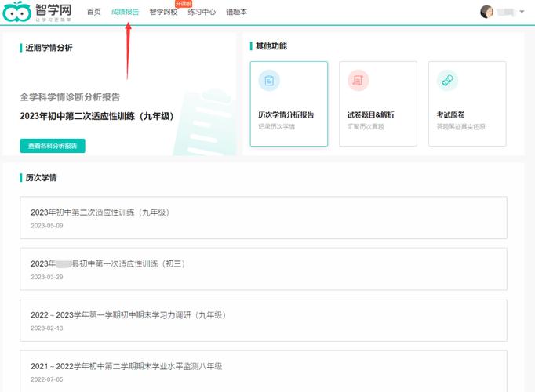
Task: Go to the 首页 tab
Action: [x=93, y=13]
